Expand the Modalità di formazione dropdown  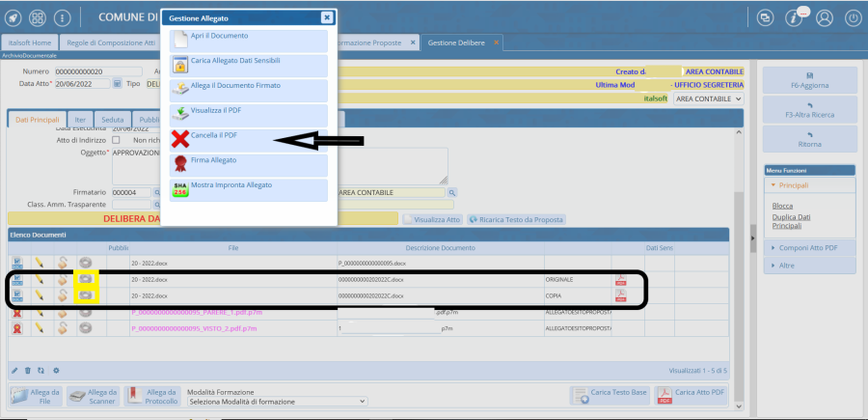click(x=278, y=401)
